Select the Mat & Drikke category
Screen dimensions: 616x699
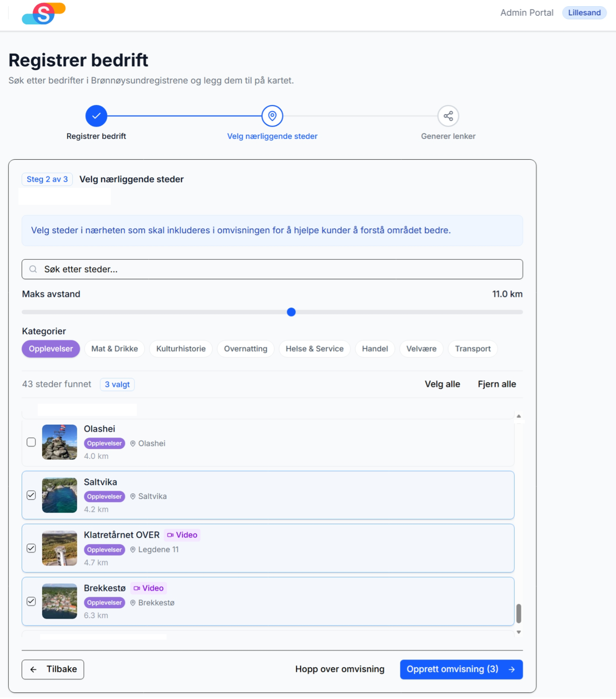pos(114,349)
